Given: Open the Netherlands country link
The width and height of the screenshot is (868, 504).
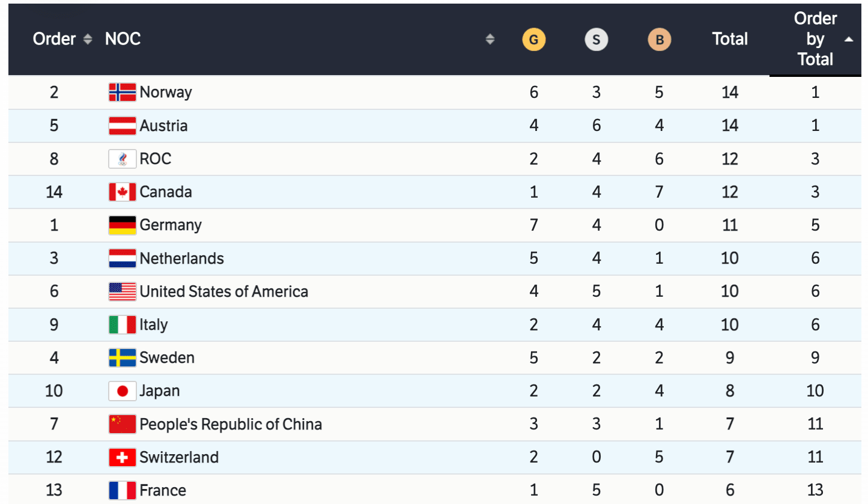Looking at the screenshot, I should point(181,259).
